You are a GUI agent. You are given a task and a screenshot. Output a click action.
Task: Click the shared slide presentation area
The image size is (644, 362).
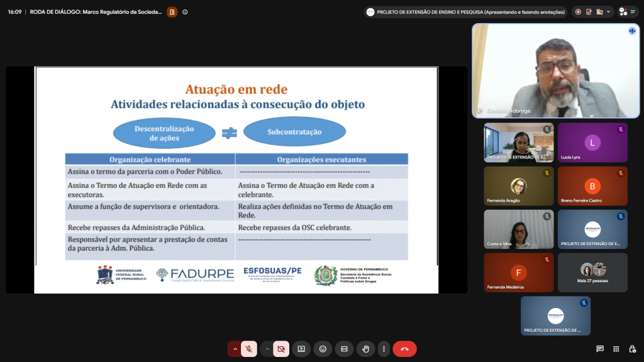[236, 180]
